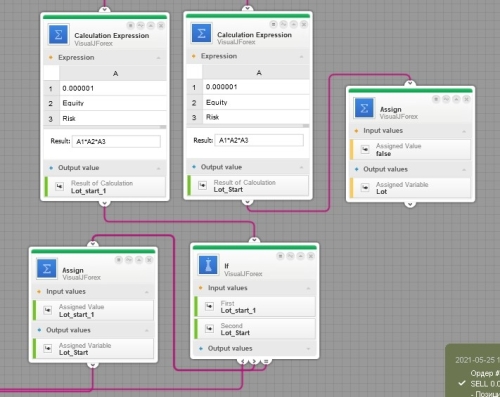
Task: Collapse Input values section in the Assign Lot block
Action: [x=464, y=131]
